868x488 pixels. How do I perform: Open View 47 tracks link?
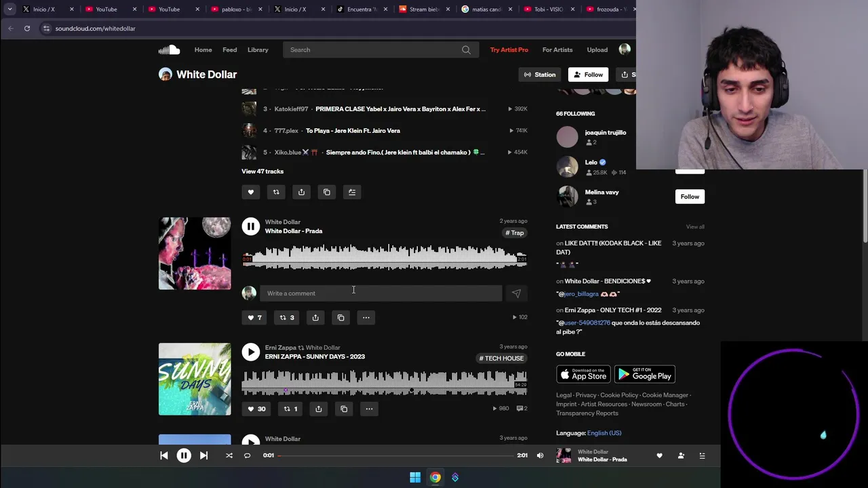[x=262, y=171]
